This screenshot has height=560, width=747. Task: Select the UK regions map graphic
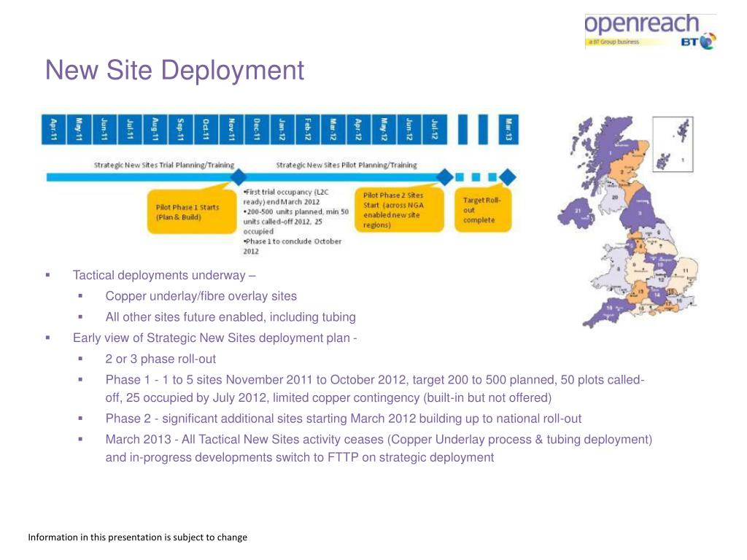pyautogui.click(x=628, y=222)
